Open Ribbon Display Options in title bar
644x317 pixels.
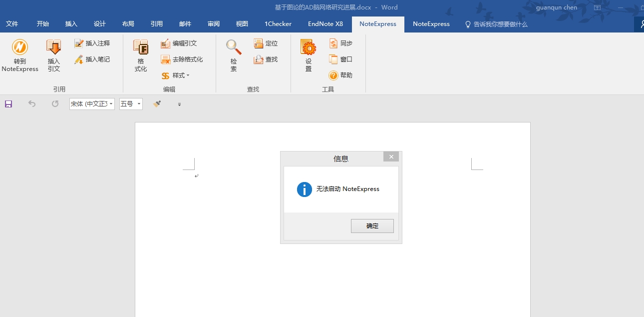coord(598,7)
